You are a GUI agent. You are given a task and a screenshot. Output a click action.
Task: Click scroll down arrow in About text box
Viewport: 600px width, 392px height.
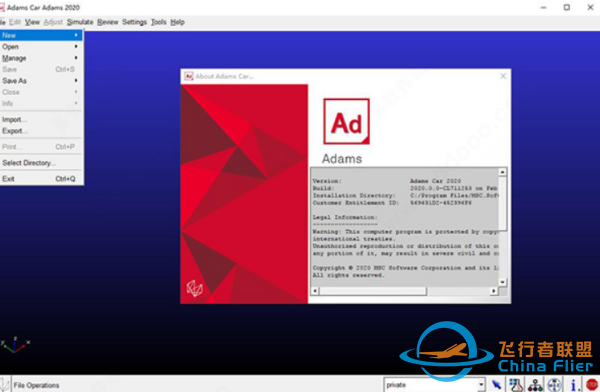[503, 282]
